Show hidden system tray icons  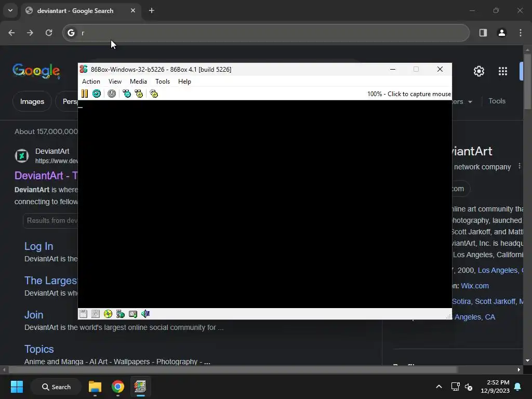pos(438,387)
